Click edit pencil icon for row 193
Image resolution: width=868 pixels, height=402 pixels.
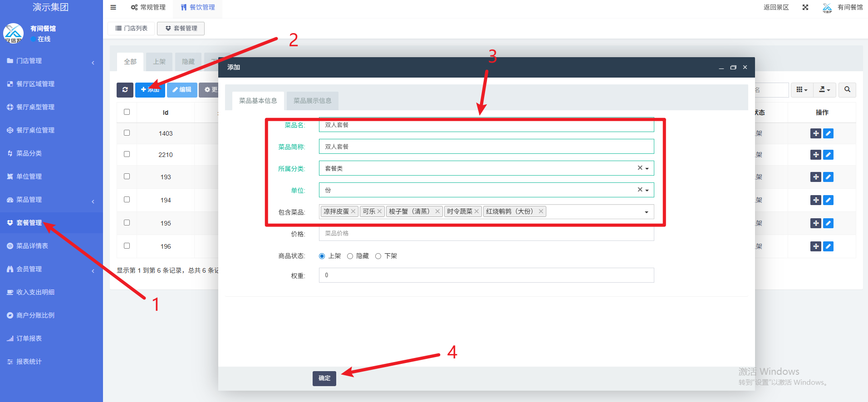click(x=828, y=177)
